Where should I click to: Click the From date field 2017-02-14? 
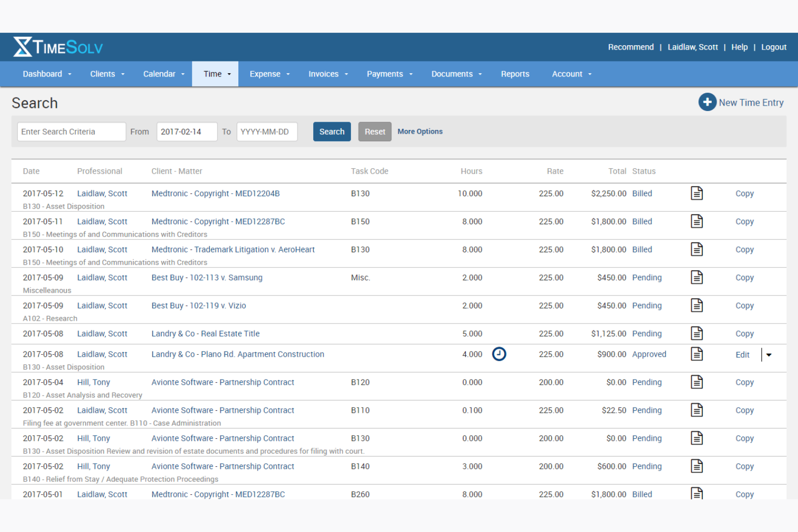pos(187,132)
